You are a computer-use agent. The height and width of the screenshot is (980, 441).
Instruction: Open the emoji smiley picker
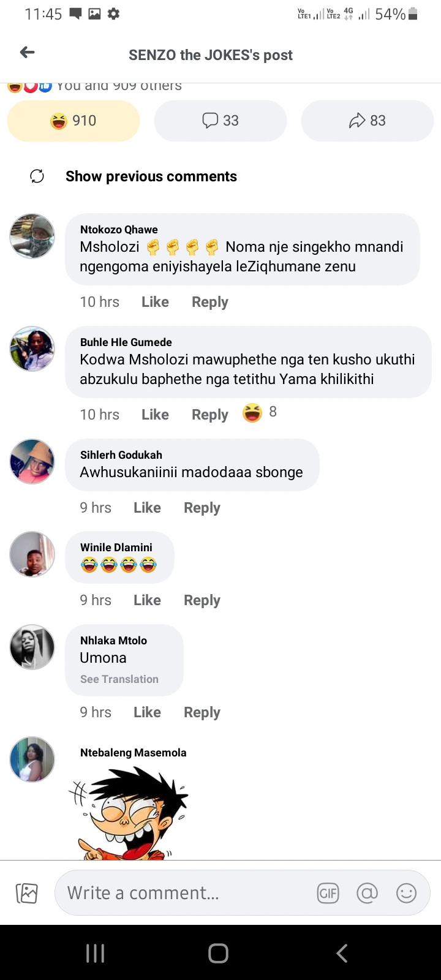pos(406,894)
